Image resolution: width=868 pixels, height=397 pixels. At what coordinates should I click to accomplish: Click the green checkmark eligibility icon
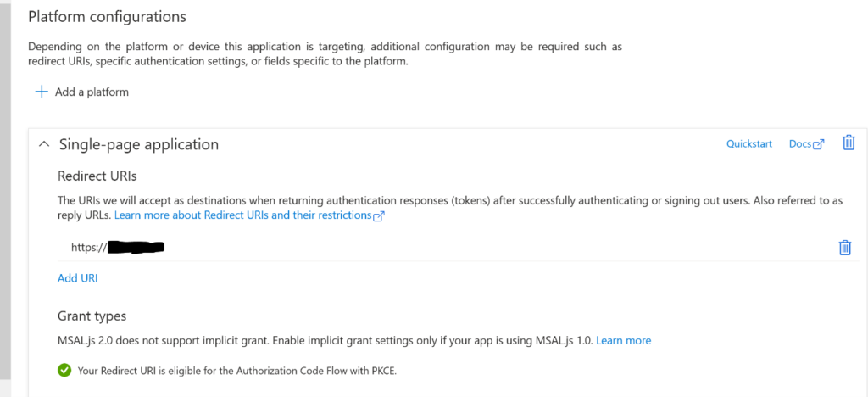click(64, 370)
